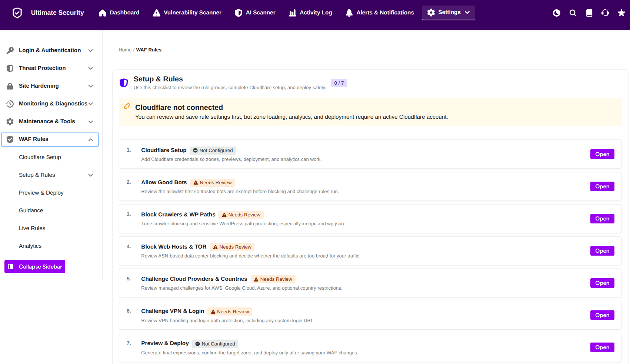Open Activity Log menu item

click(310, 13)
